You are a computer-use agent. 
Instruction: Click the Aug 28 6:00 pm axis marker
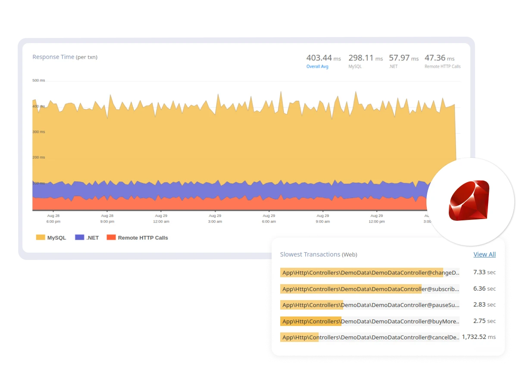(53, 218)
